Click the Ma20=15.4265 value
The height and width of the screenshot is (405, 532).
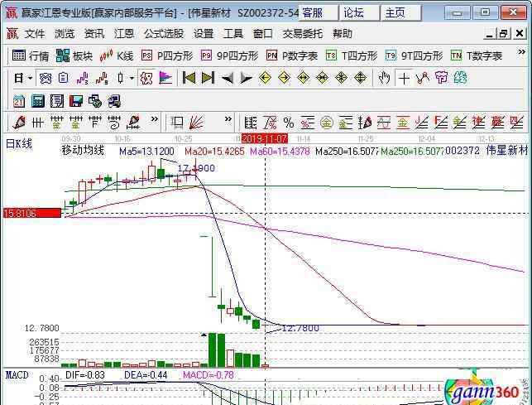pyautogui.click(x=214, y=152)
